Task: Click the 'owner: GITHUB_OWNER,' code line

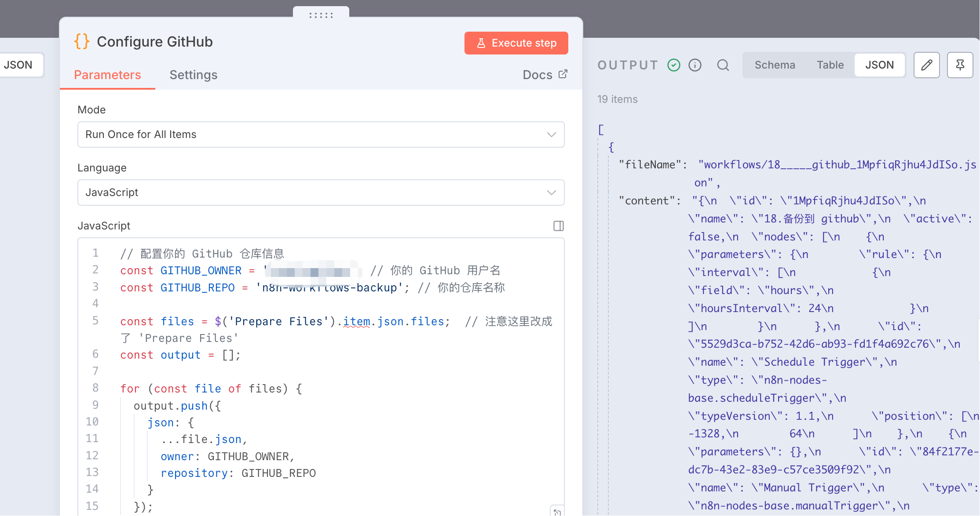Action: [x=227, y=456]
